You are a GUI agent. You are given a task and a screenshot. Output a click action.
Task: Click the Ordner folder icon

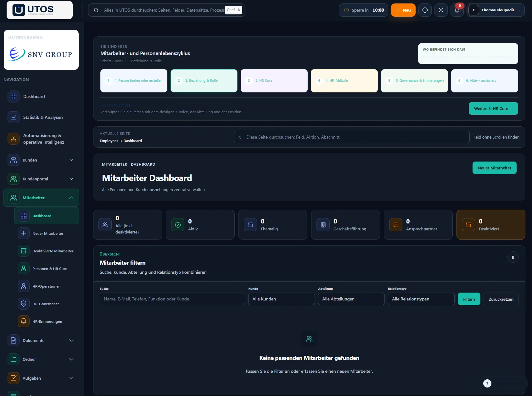(14, 359)
